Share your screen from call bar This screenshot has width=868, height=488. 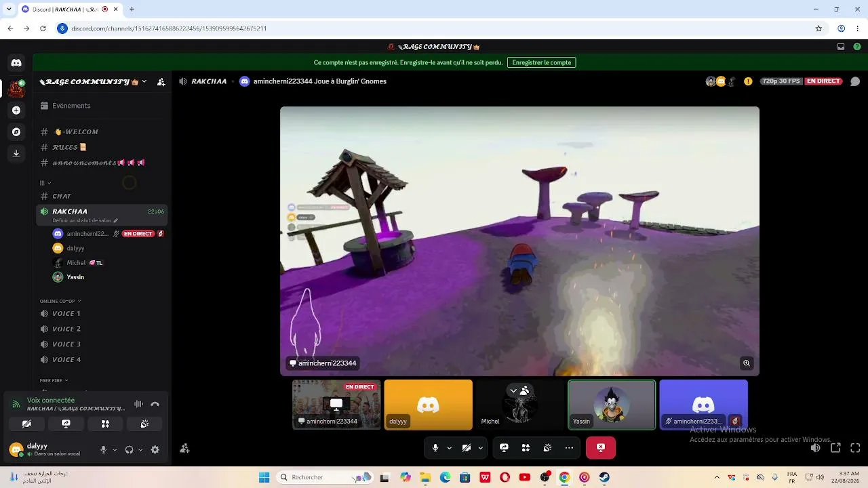504,448
